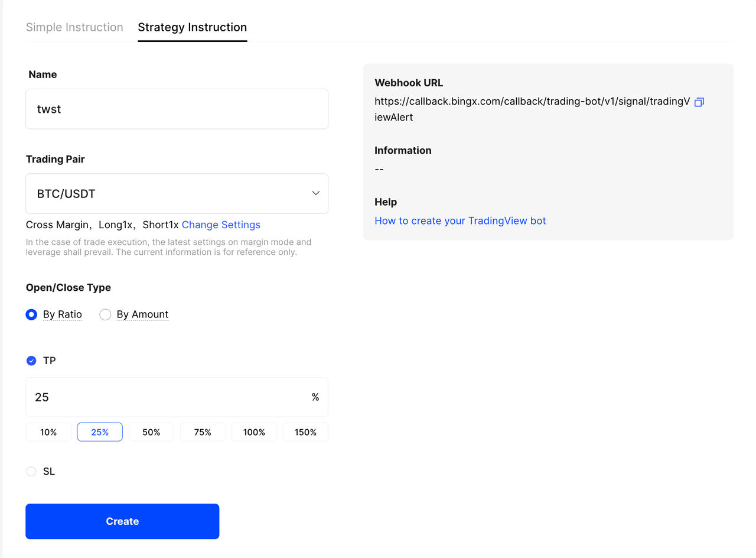Click the Change Settings link

[x=221, y=225]
